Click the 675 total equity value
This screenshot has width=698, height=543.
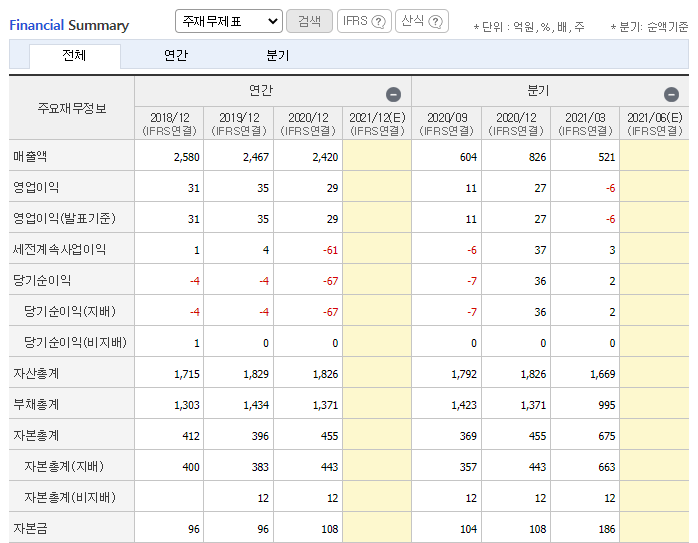click(607, 436)
